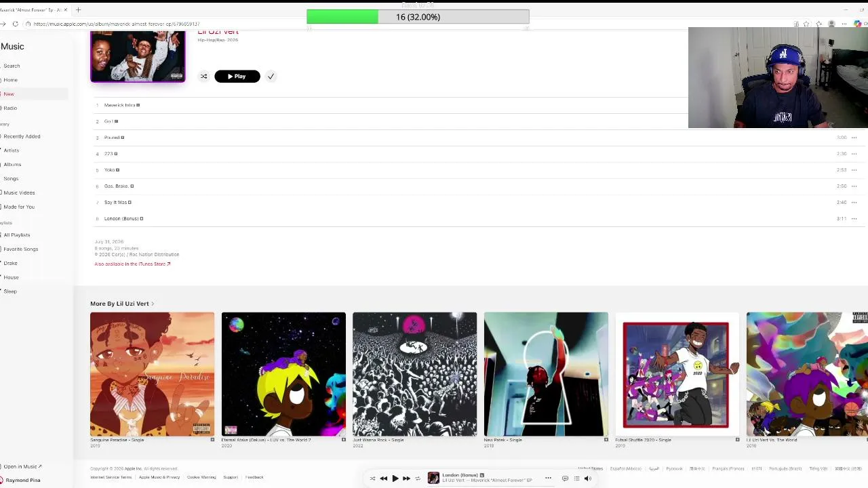Resume playback with the player bar play icon

point(395,479)
